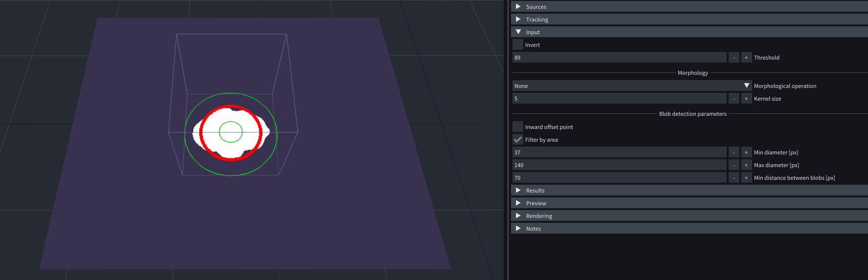Click the Kernel size field showing 5
This screenshot has height=280, width=868.
[x=620, y=98]
